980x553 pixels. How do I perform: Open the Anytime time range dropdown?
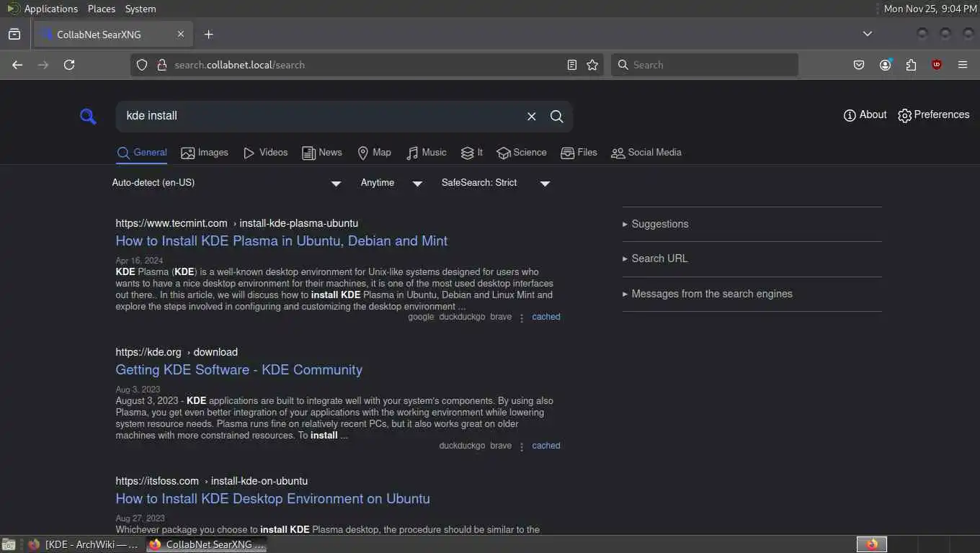click(391, 183)
